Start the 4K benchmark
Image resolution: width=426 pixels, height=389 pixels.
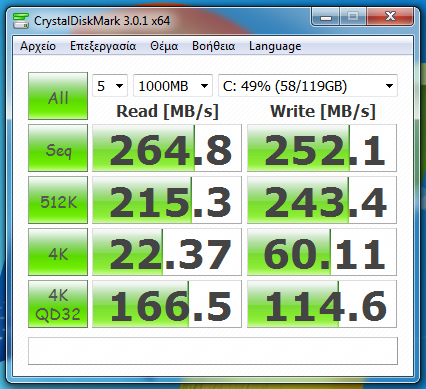pyautogui.click(x=58, y=252)
